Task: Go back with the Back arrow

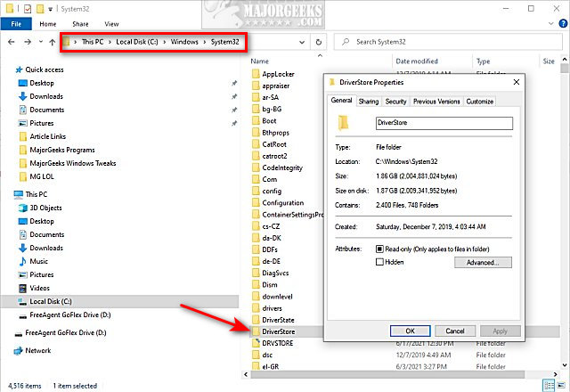Action: click(x=12, y=42)
